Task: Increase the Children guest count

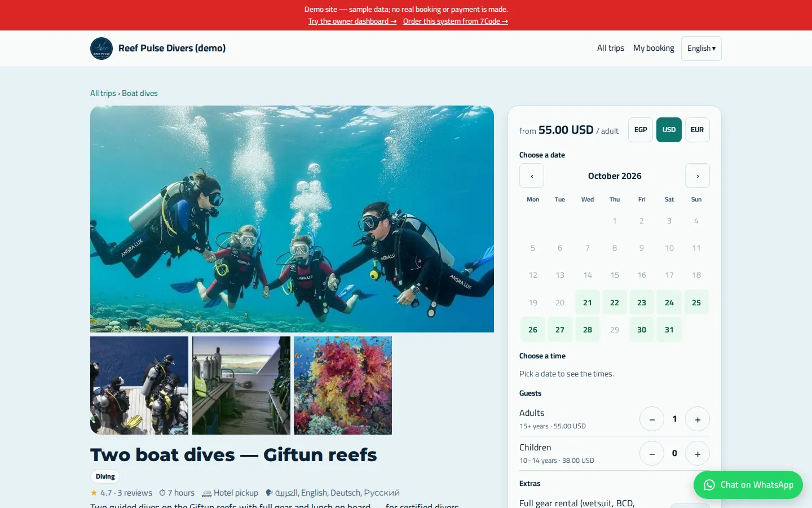Action: click(698, 454)
